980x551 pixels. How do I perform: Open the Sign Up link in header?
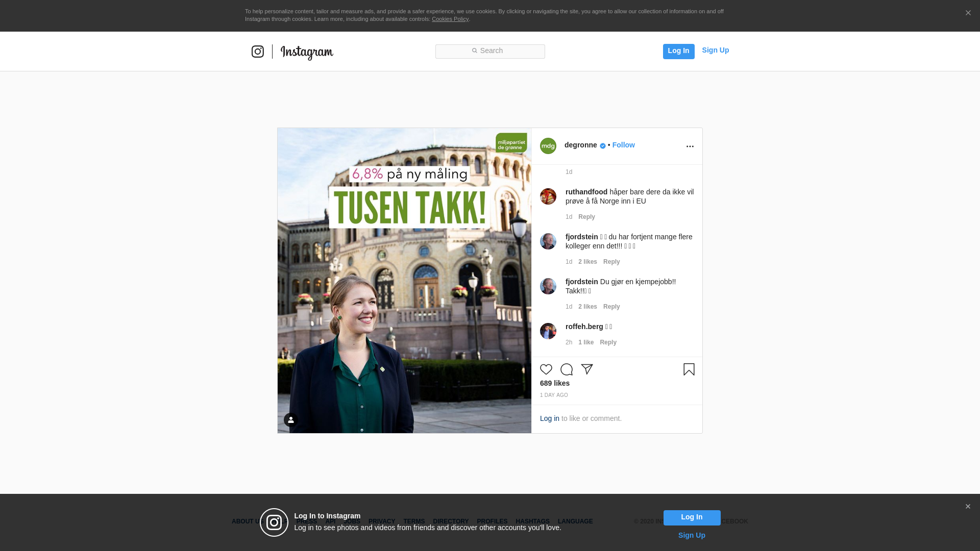click(x=715, y=50)
